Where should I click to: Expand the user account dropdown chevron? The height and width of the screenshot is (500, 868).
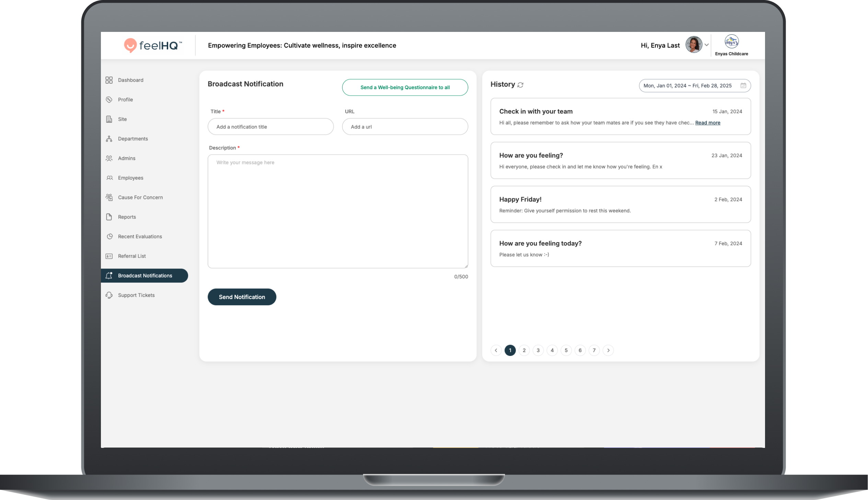click(706, 45)
